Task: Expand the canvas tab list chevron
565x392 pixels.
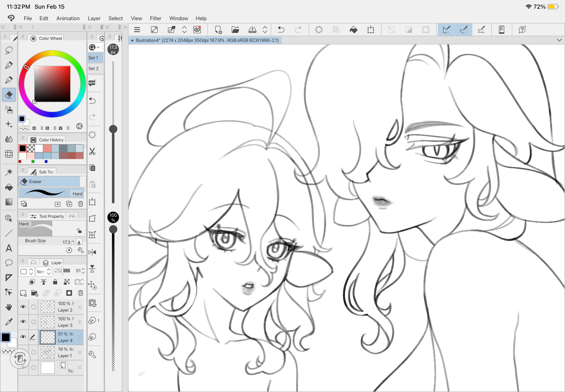Action: [559, 40]
